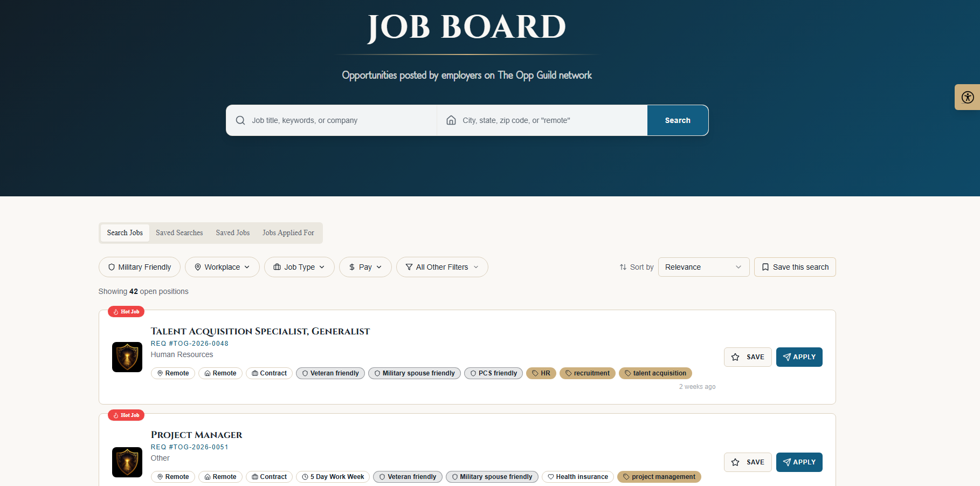This screenshot has height=486, width=980.
Task: Click Veteran friendly tag on Talent Acquisition
Action: [x=330, y=373]
